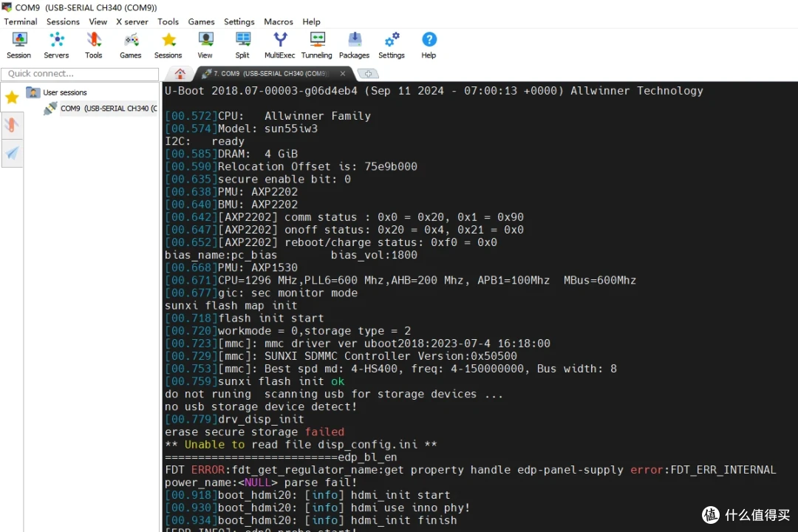
Task: Click the 'bias_name:pc_bias' terminal line
Action: 290,255
